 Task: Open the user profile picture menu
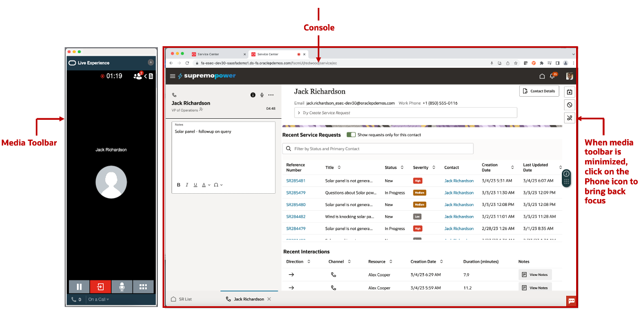tap(569, 76)
